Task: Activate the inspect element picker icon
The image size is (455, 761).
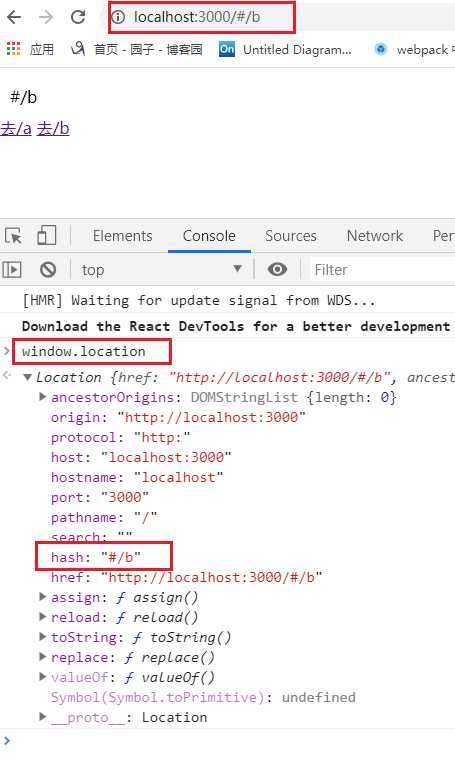Action: [13, 236]
